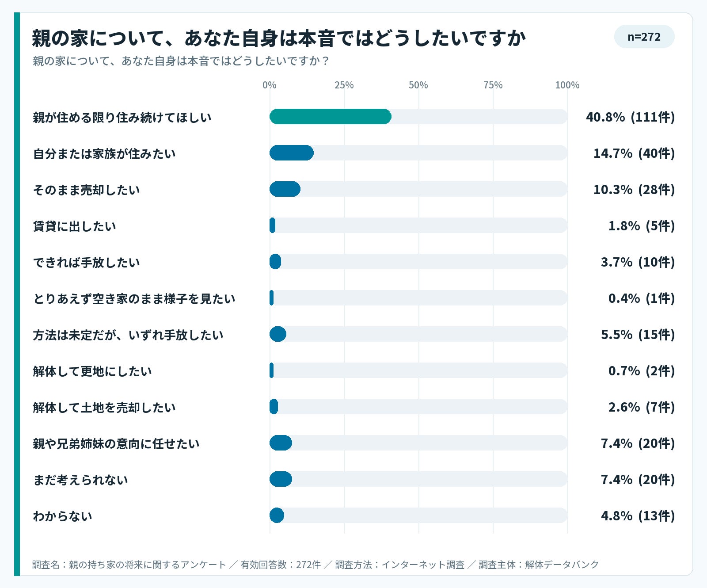The width and height of the screenshot is (707, 588).
Task: Click the 賃貸に出したい bar
Action: [x=273, y=225]
